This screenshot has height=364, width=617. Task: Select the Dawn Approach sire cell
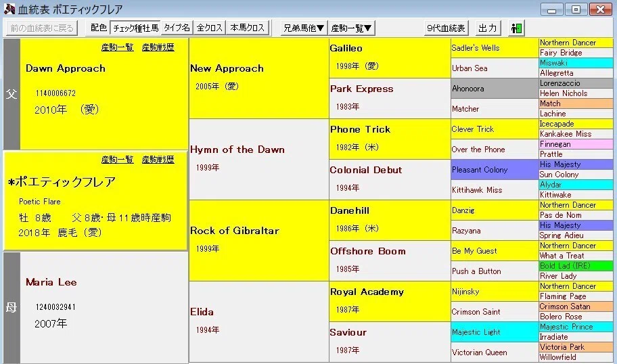point(104,93)
